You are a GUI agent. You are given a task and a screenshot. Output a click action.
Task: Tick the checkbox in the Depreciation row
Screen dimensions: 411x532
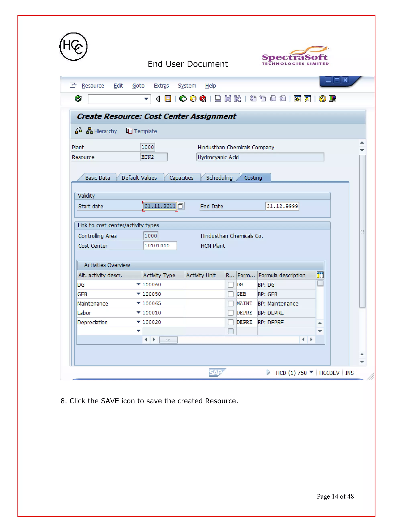click(231, 322)
